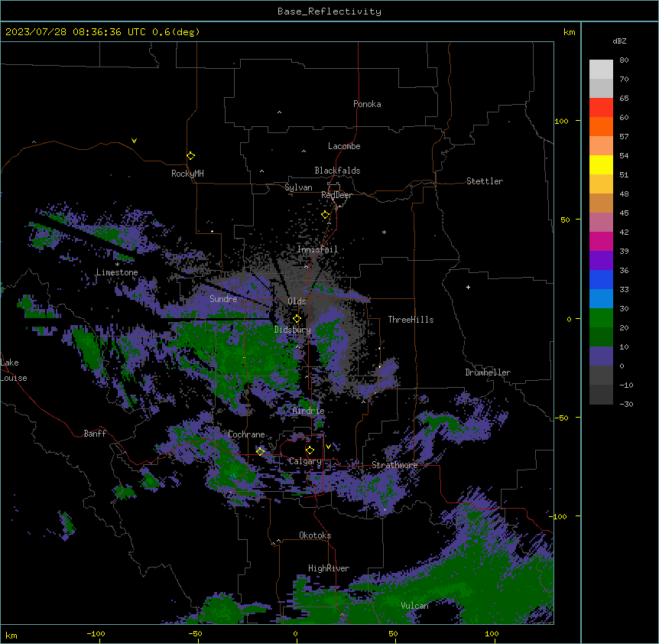Select the light gray 70-80 dBZ legend swatch
This screenshot has width=659, height=644.
pyautogui.click(x=601, y=69)
